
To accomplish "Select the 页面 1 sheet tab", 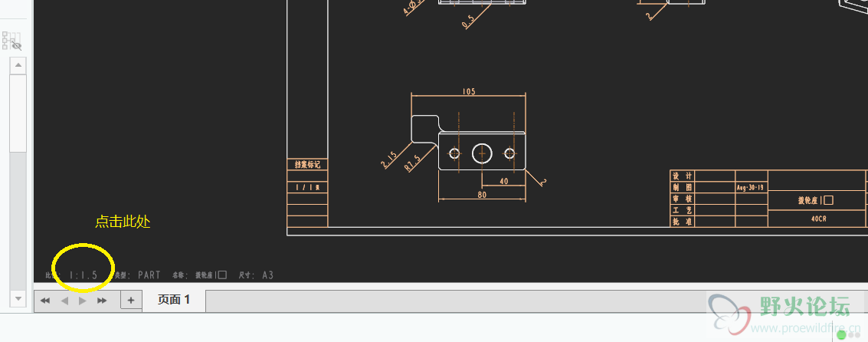I will click(x=174, y=300).
